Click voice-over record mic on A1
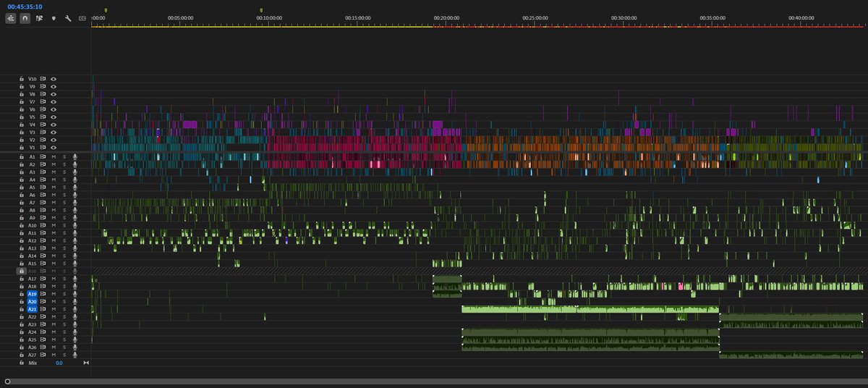This screenshot has height=388, width=868. [75, 156]
